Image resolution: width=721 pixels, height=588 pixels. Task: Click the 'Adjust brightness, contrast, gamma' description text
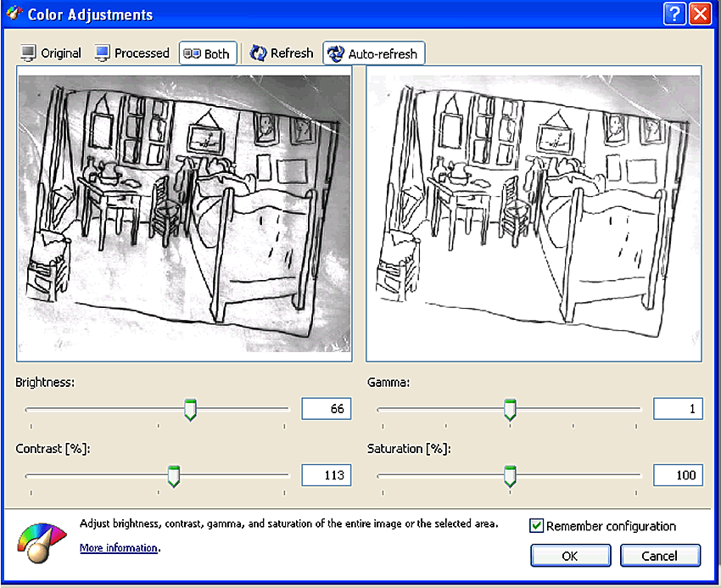click(288, 524)
